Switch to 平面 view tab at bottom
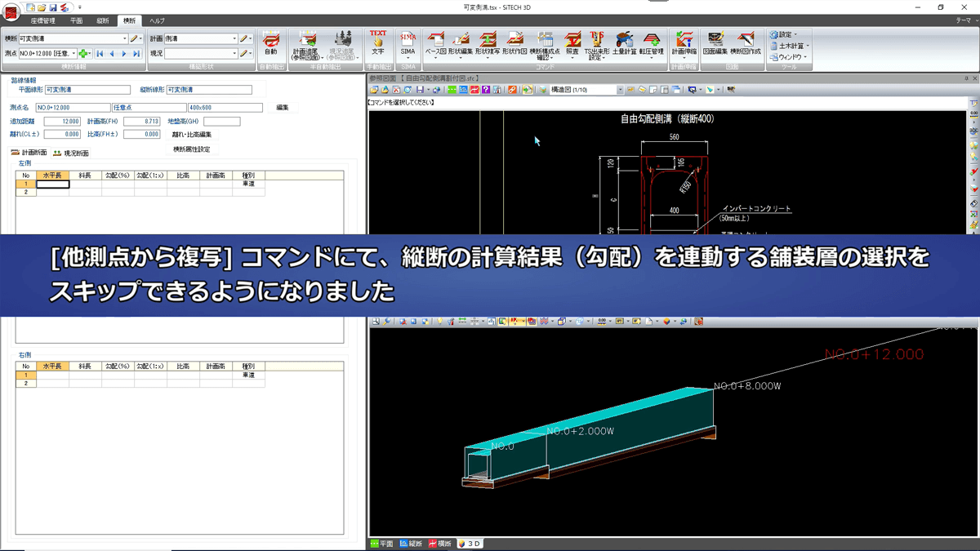 382,544
